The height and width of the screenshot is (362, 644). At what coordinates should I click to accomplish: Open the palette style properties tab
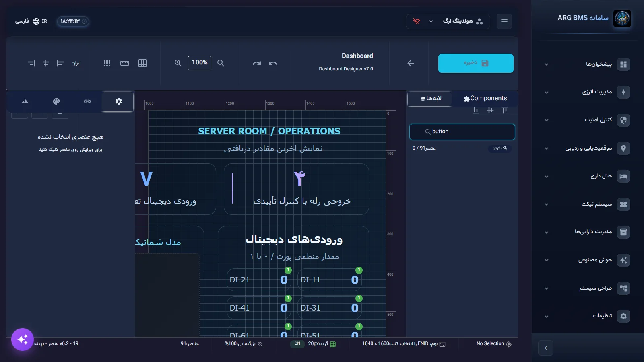pos(56,101)
